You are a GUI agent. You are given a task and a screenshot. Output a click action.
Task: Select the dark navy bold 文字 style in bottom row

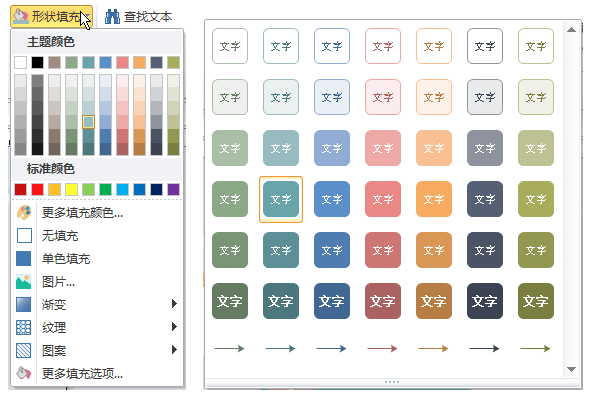click(485, 301)
